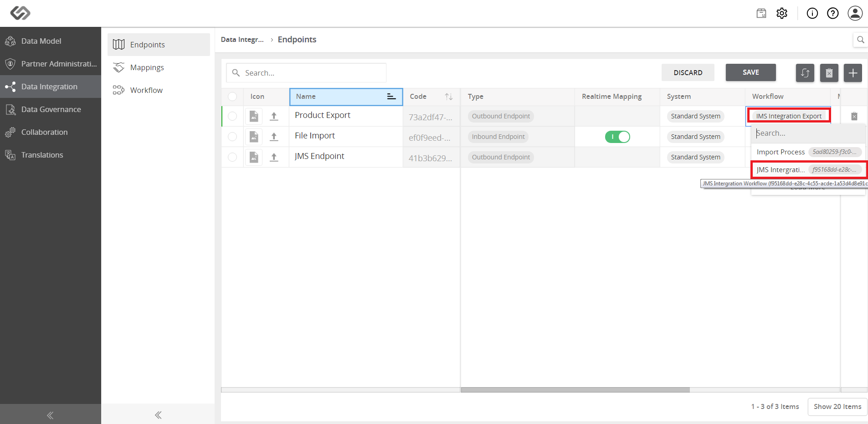Click Product Export Standard System chip
This screenshot has height=424, width=868.
coord(695,116)
